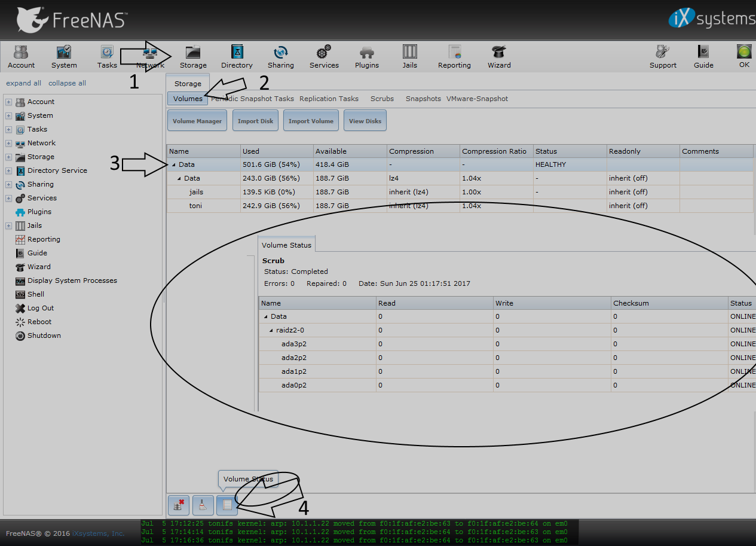Open Plugins in the sidebar tree
The height and width of the screenshot is (546, 756).
point(39,212)
